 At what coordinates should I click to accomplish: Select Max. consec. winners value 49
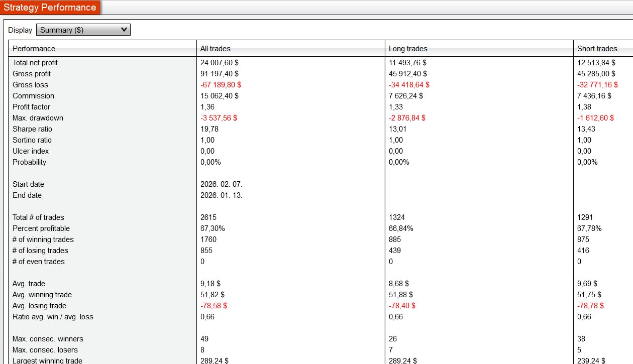204,339
